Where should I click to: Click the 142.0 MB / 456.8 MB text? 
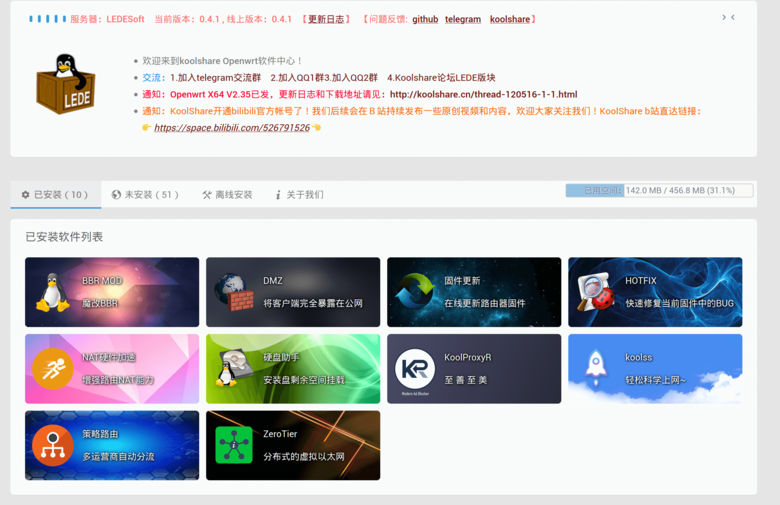tap(680, 191)
